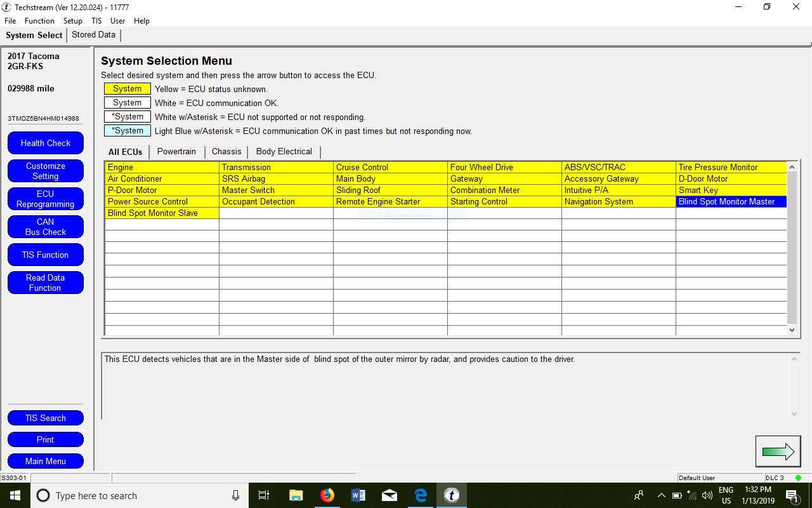Launch Firefox from the taskbar
This screenshot has height=508, width=812.
pos(327,495)
